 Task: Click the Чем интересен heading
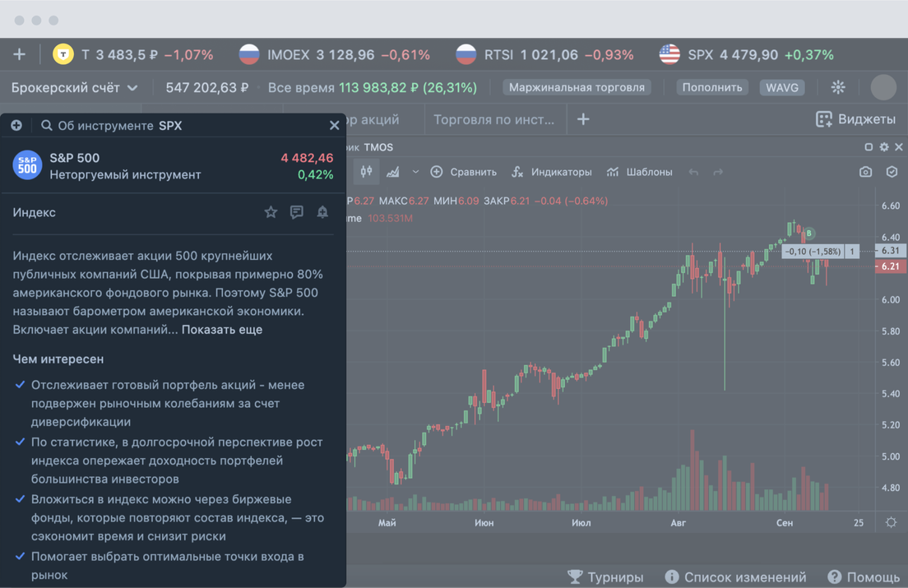tap(58, 359)
